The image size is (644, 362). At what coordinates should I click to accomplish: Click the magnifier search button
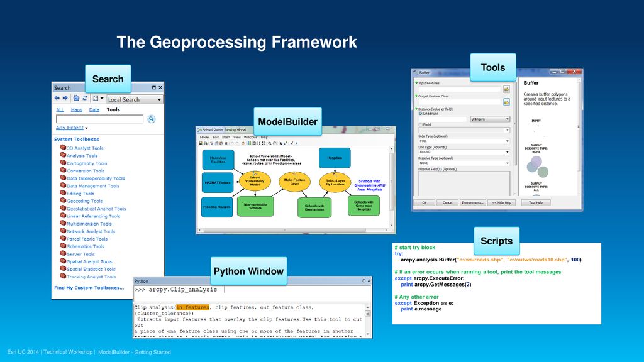pos(151,119)
